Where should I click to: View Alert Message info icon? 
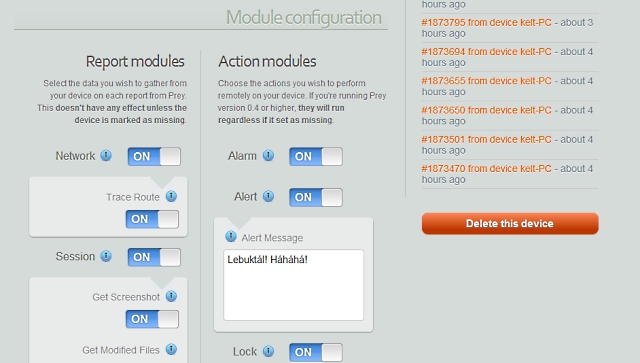click(231, 236)
